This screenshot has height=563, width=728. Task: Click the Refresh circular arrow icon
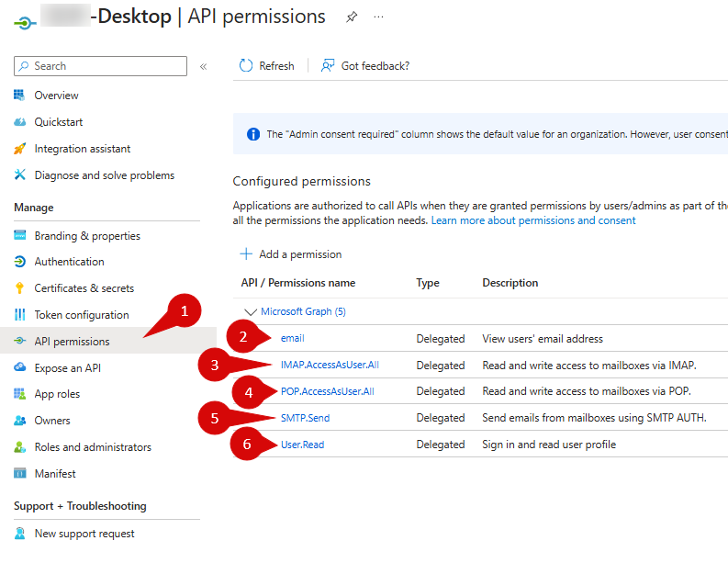(246, 65)
